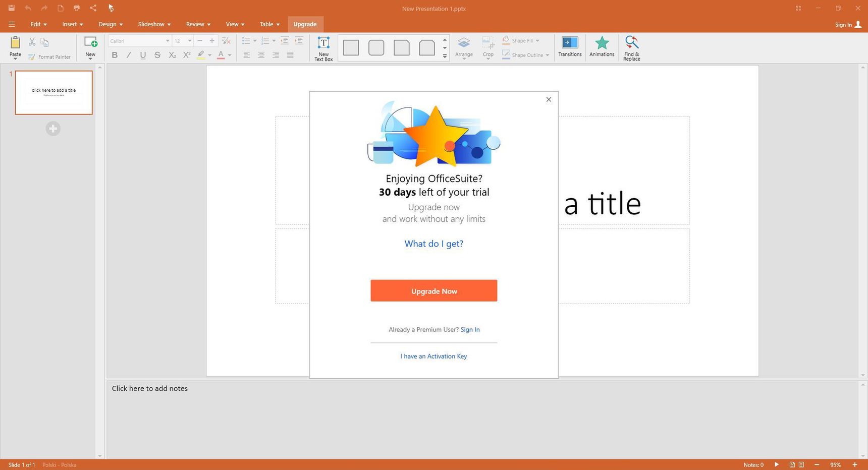Open the Edit menu
868x470 pixels.
tap(38, 24)
